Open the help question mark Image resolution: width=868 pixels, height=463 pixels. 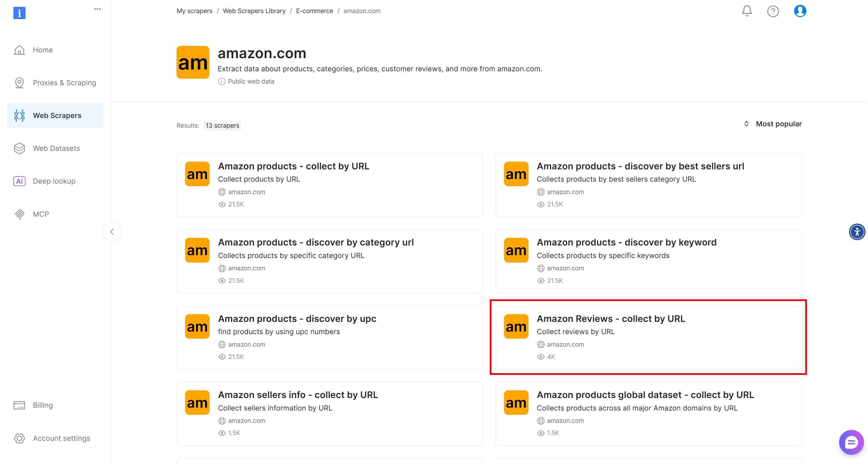[x=773, y=11]
